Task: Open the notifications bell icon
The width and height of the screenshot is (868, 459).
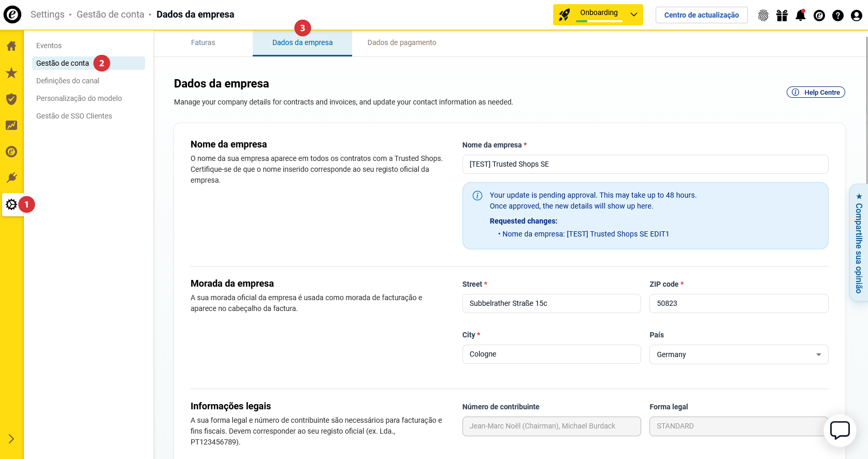Action: pos(800,16)
